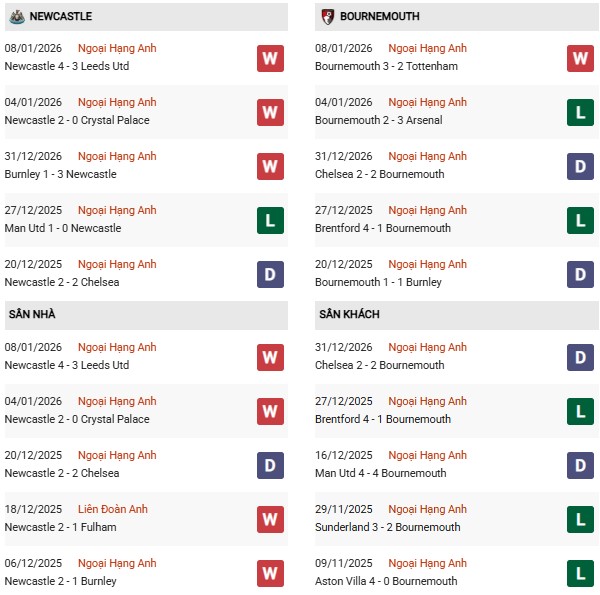Click L badge for Sunderland 3-2 Bournemouth
600x595 pixels.
[x=580, y=519]
